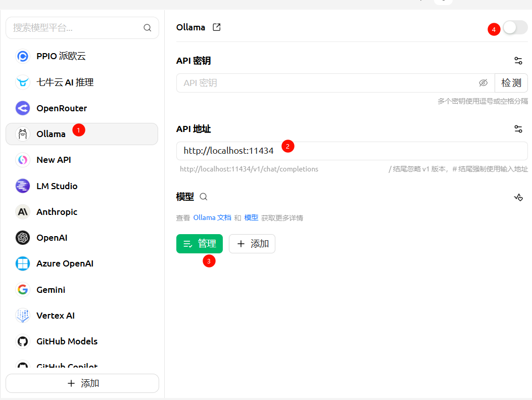Viewport: 532px width, 400px height.
Task: Run model health check icon
Action: point(518,197)
